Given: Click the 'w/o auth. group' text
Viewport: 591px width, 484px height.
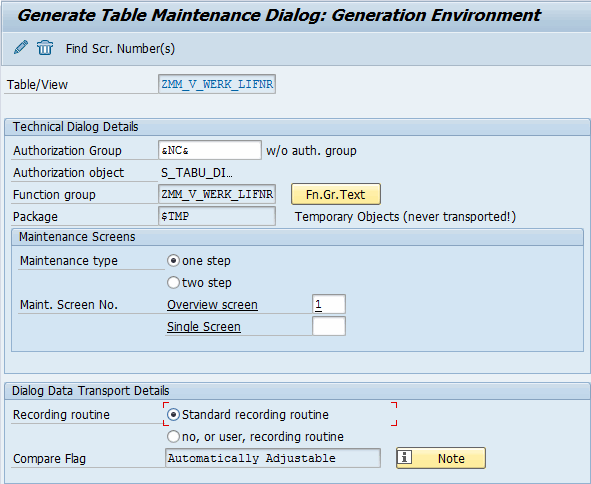Looking at the screenshot, I should click(x=311, y=151).
